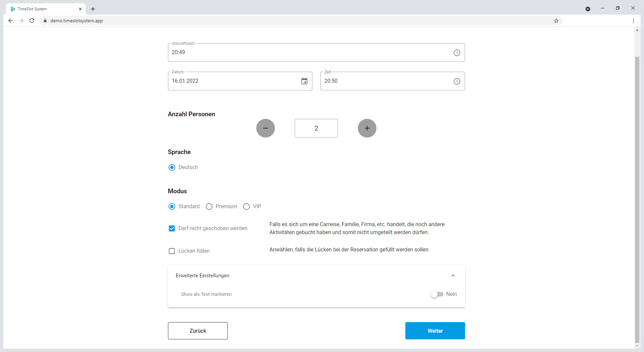644x352 pixels.
Task: Bookmark the page with the star icon
Action: pyautogui.click(x=556, y=21)
